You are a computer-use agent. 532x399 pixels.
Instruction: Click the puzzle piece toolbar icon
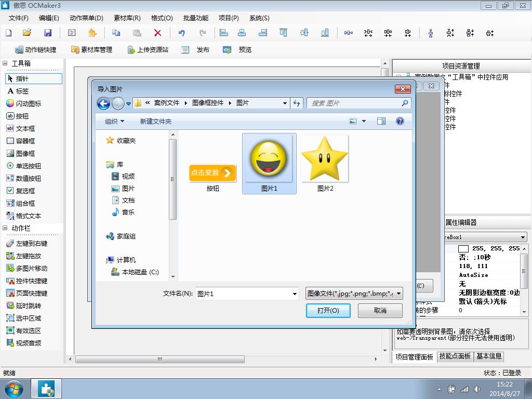tap(92, 33)
